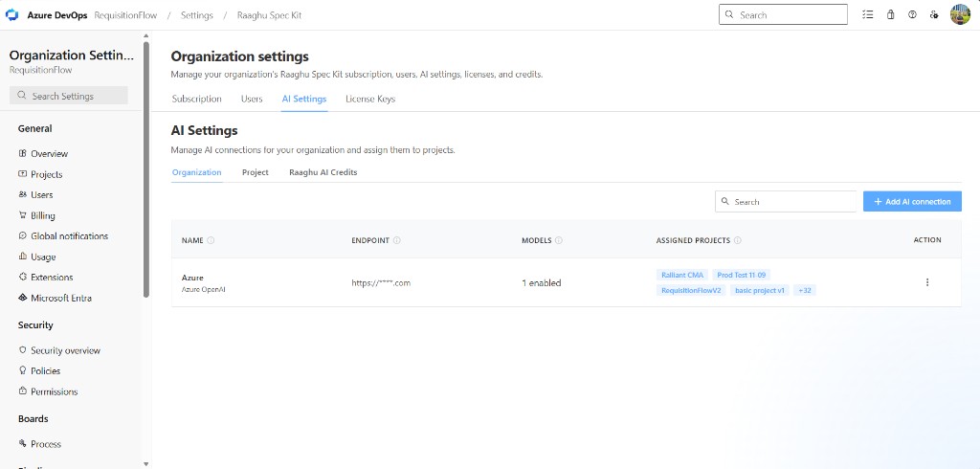Click info icon next to MODELS column

(x=559, y=240)
